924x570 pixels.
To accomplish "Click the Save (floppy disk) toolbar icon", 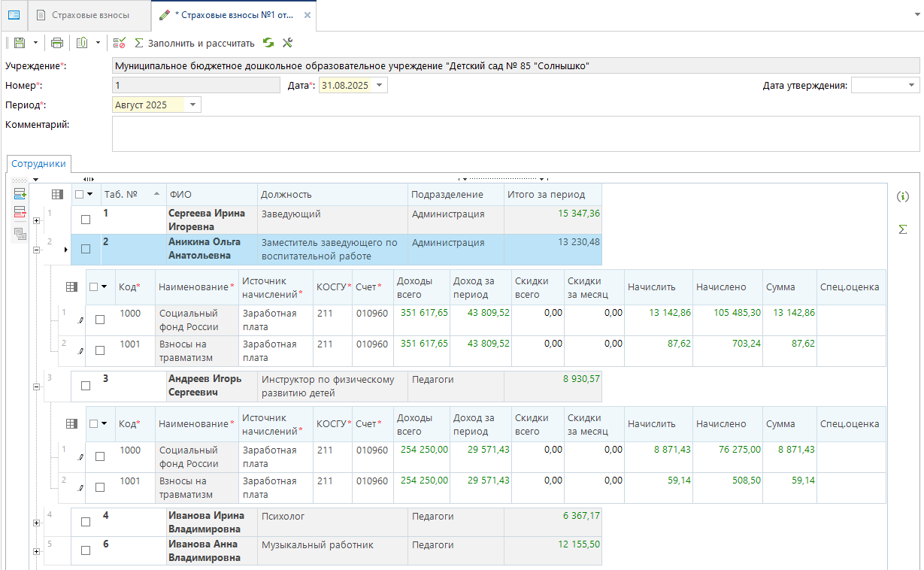I will (19, 43).
